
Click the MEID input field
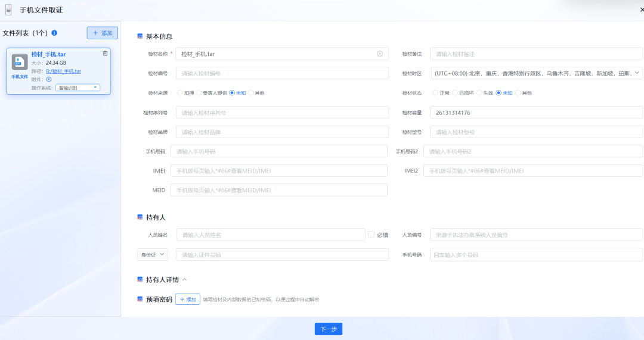[x=279, y=190]
